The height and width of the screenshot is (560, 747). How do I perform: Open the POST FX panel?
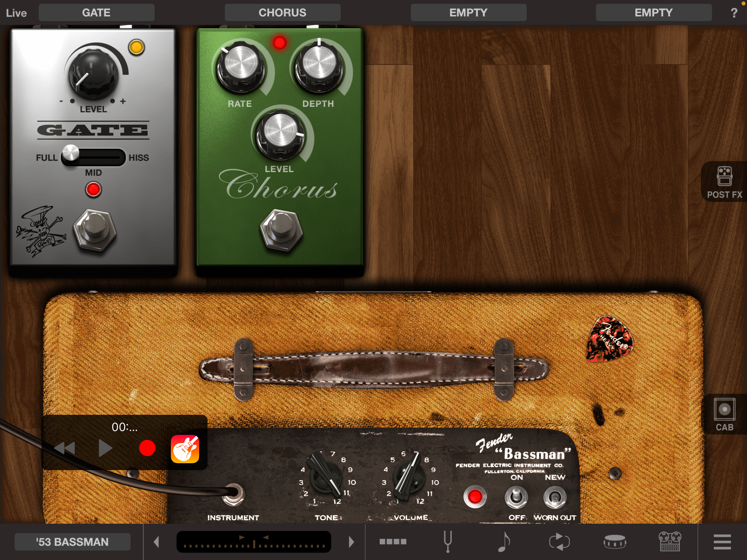point(724,182)
